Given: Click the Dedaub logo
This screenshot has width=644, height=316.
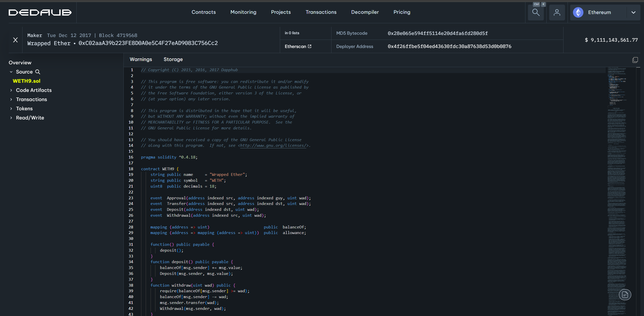Looking at the screenshot, I should (40, 12).
